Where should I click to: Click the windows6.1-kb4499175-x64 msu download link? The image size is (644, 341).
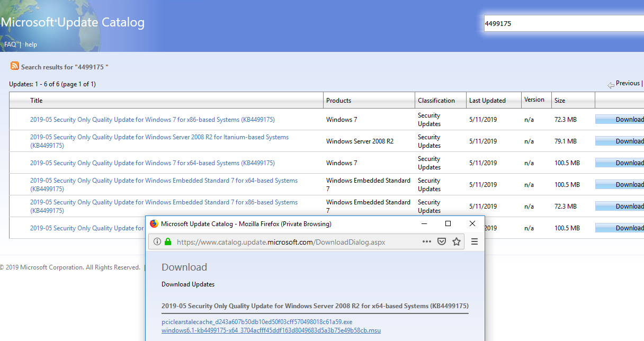pyautogui.click(x=271, y=330)
